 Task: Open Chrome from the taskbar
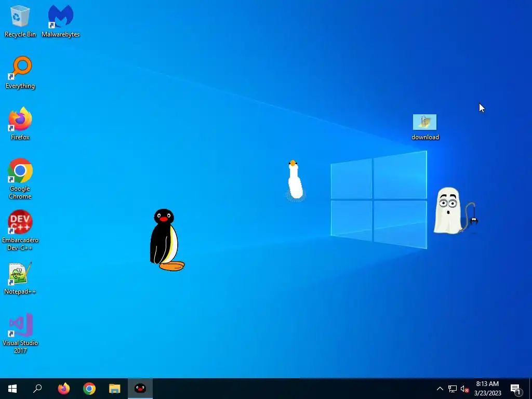[89, 389]
